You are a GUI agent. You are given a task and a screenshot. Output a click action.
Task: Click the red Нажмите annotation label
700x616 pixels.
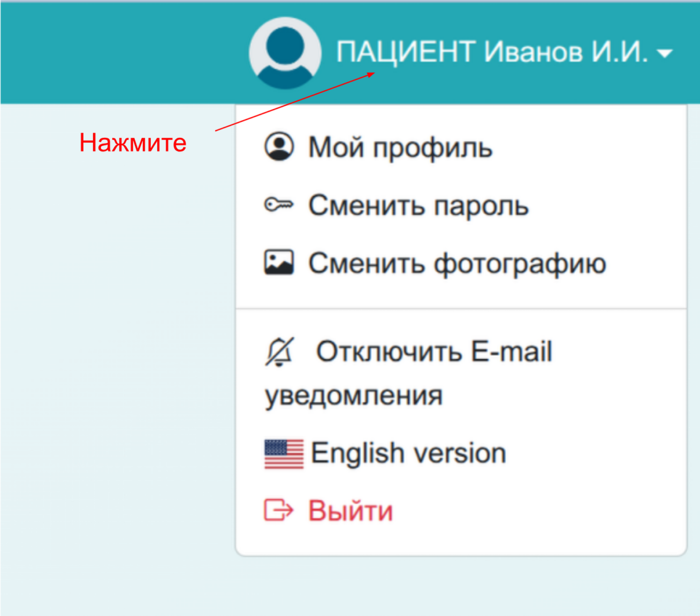pyautogui.click(x=133, y=143)
